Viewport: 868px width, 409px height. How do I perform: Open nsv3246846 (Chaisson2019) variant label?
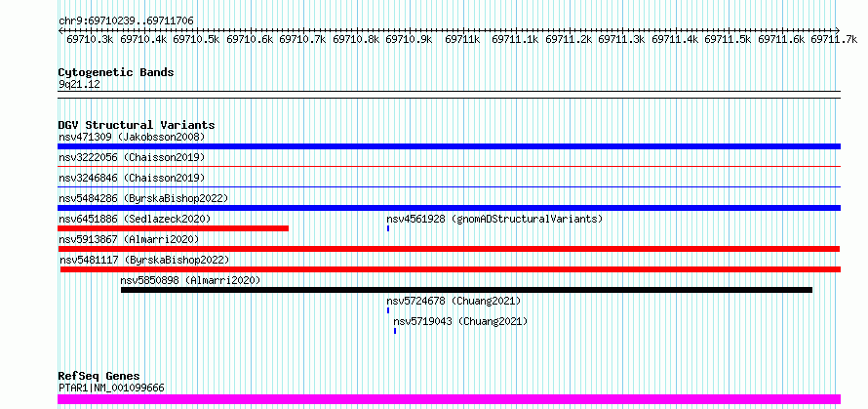click(132, 178)
